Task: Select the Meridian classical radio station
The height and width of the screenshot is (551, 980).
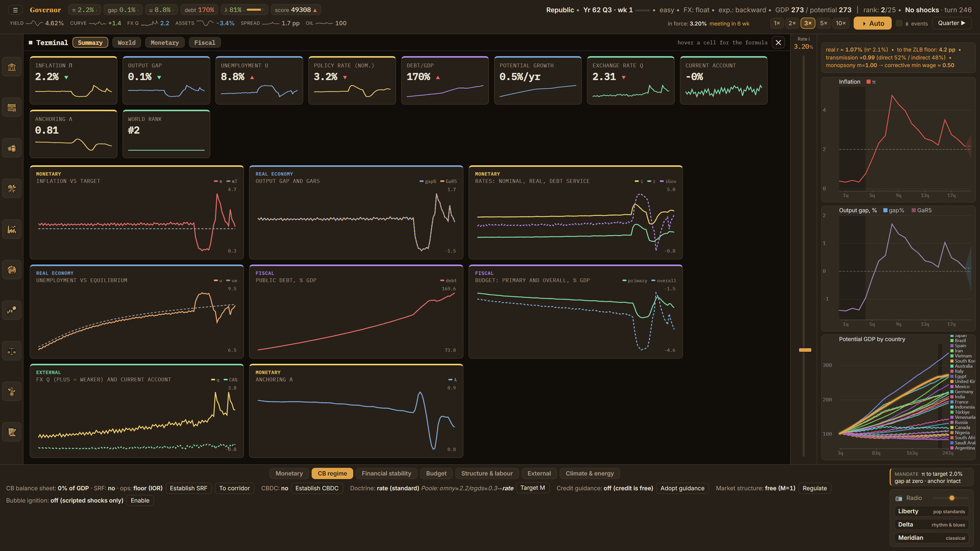Action: [931, 538]
